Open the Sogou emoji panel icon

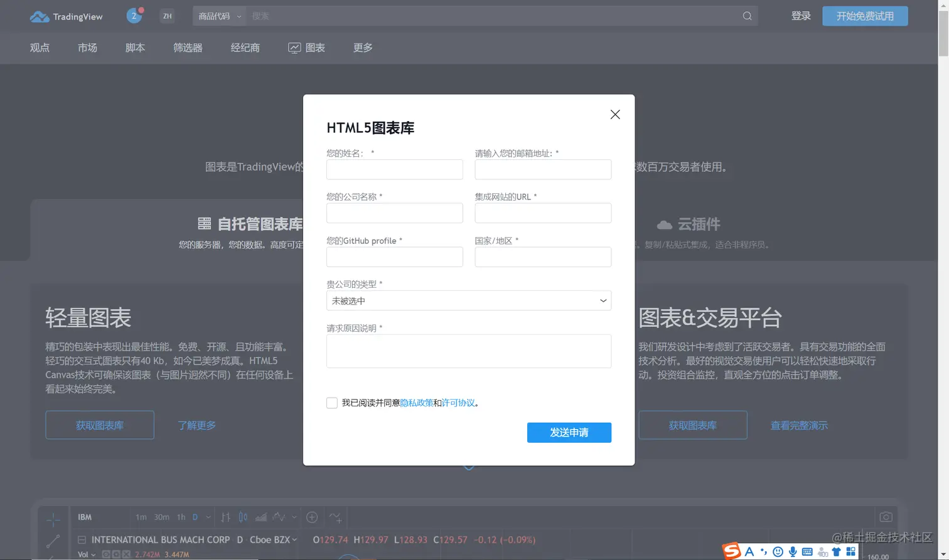[x=778, y=552]
